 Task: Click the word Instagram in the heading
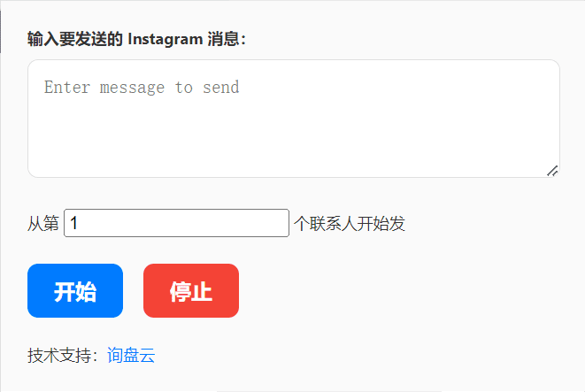point(165,39)
